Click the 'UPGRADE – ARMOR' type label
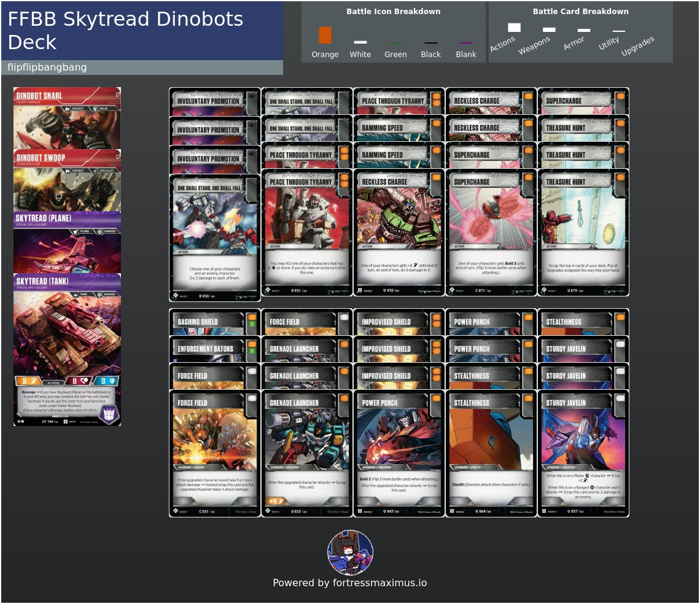Viewport: 700px width, 604px height. [x=190, y=467]
